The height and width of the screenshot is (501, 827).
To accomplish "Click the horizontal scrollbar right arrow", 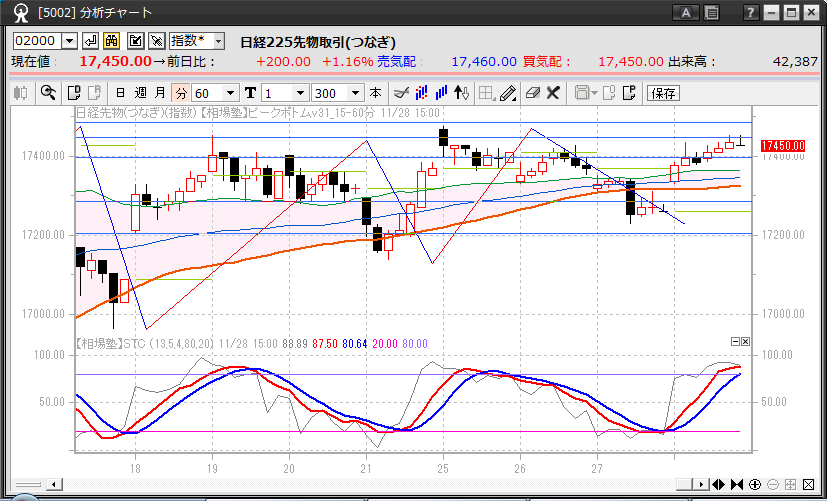I will click(x=701, y=485).
